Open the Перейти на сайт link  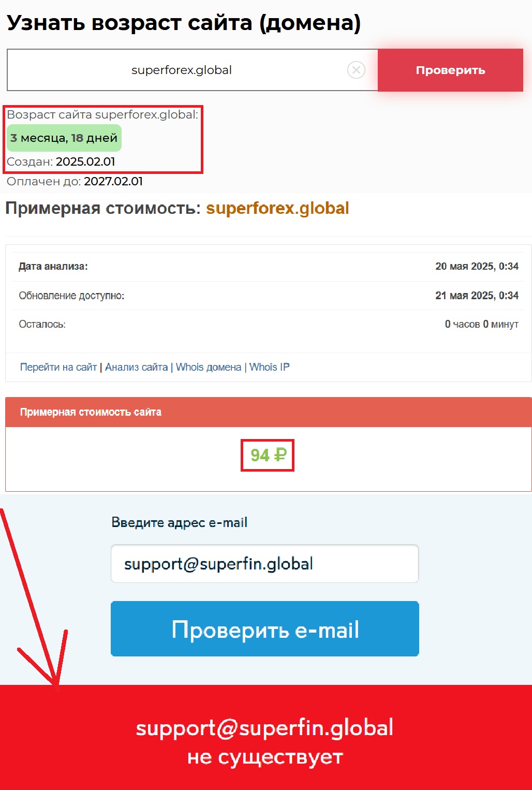(x=58, y=367)
